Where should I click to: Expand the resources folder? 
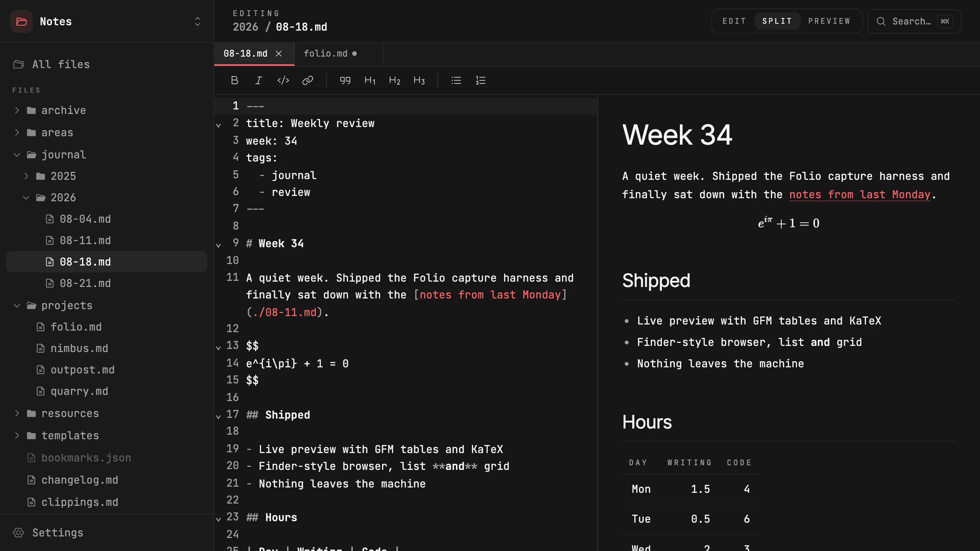[x=17, y=413]
